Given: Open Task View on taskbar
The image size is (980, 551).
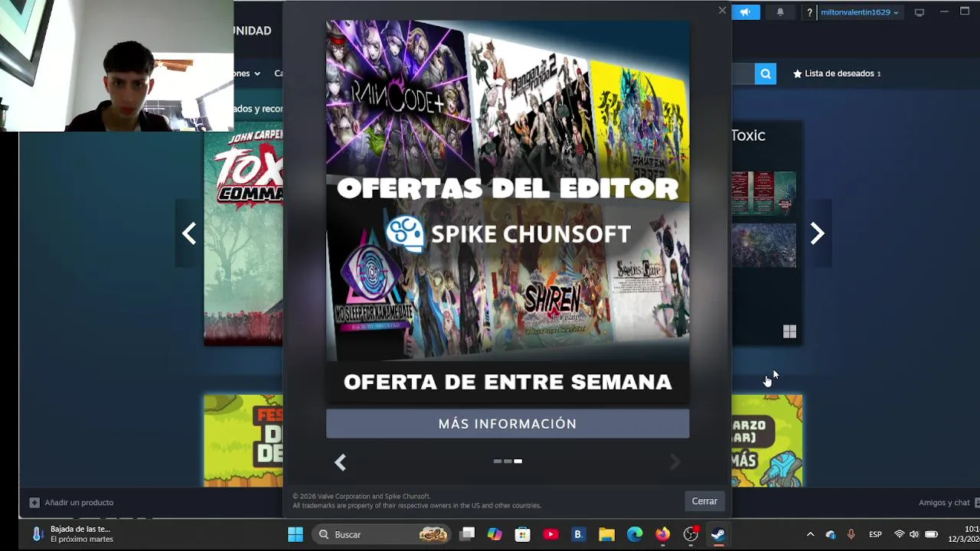Looking at the screenshot, I should click(467, 534).
